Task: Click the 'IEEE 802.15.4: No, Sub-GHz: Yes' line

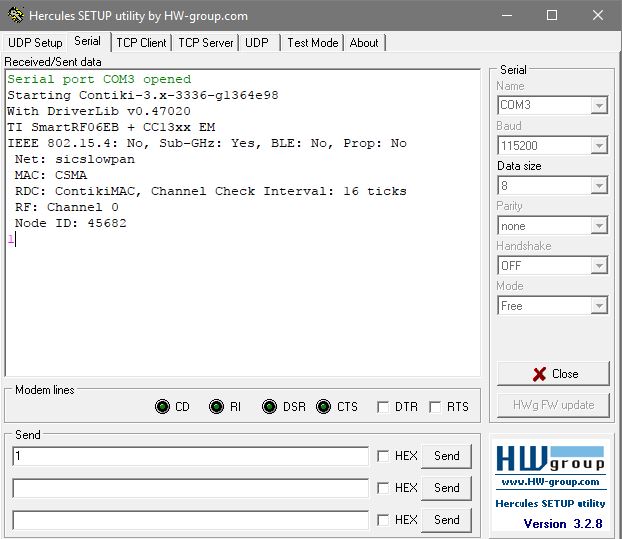Action: point(207,143)
